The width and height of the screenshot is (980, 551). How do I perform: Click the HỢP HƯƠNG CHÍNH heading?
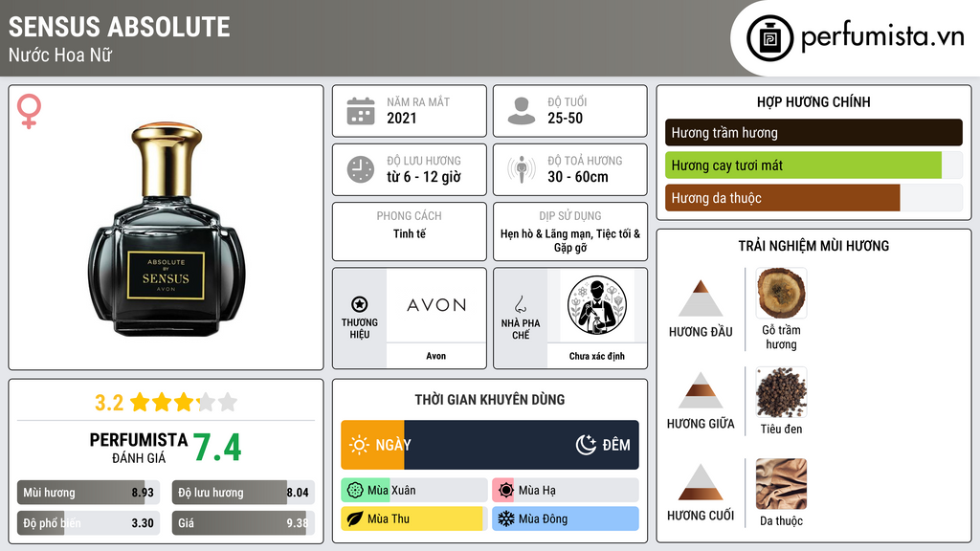(813, 101)
